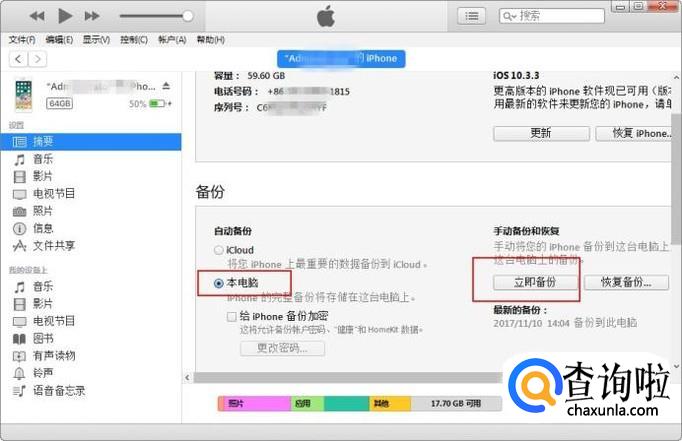682x441 pixels.
Task: Click the 恢复备份 button
Action: (626, 282)
